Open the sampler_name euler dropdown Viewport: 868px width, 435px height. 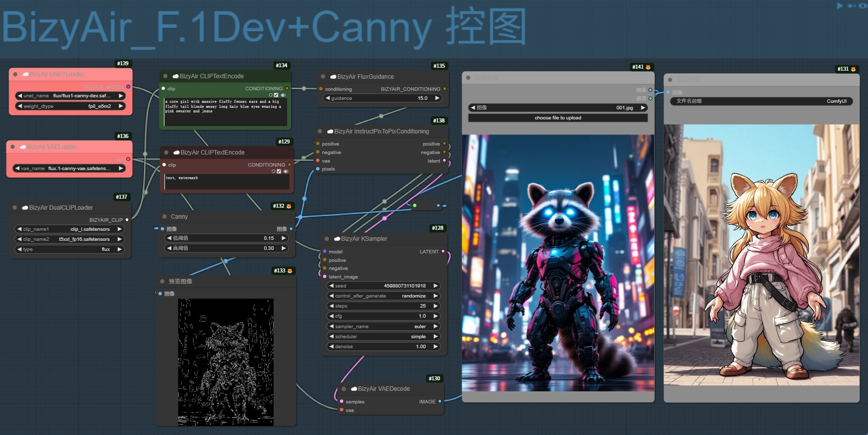383,327
